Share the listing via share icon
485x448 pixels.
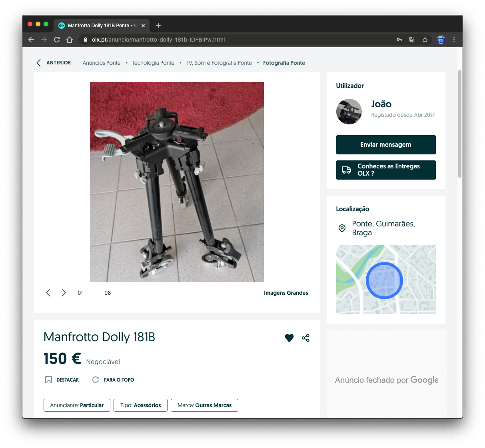305,338
